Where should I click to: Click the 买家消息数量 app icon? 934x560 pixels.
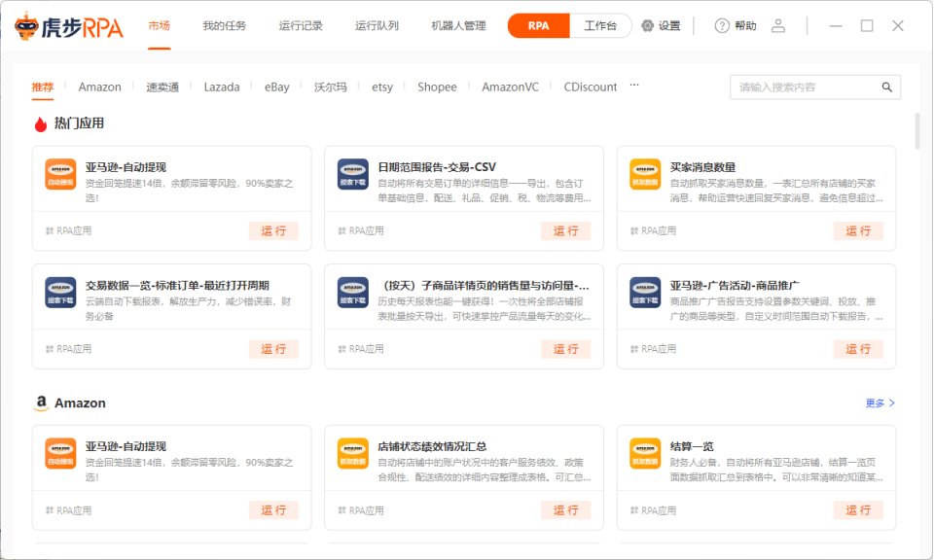645,174
